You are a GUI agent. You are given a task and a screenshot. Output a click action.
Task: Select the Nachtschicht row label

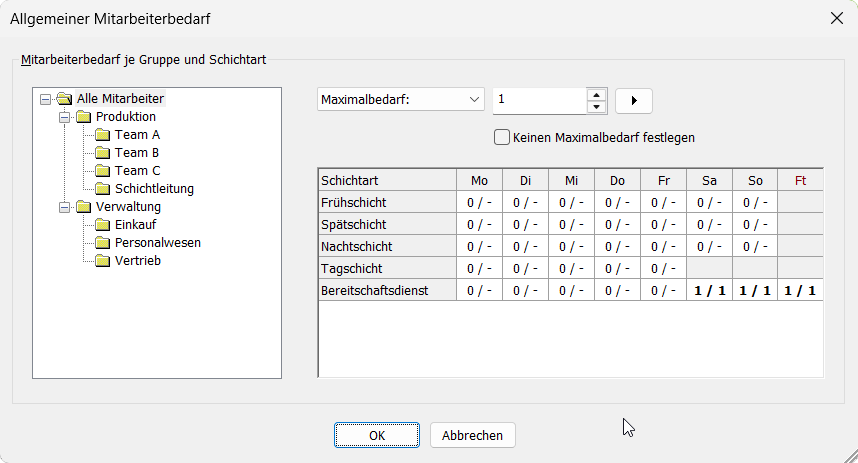[387, 246]
